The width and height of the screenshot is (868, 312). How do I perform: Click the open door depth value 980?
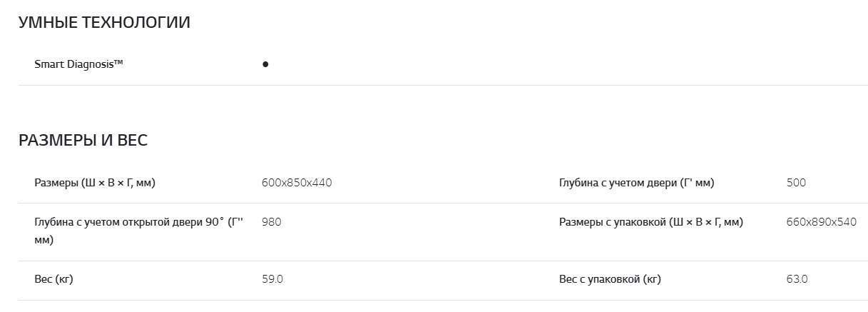click(272, 222)
